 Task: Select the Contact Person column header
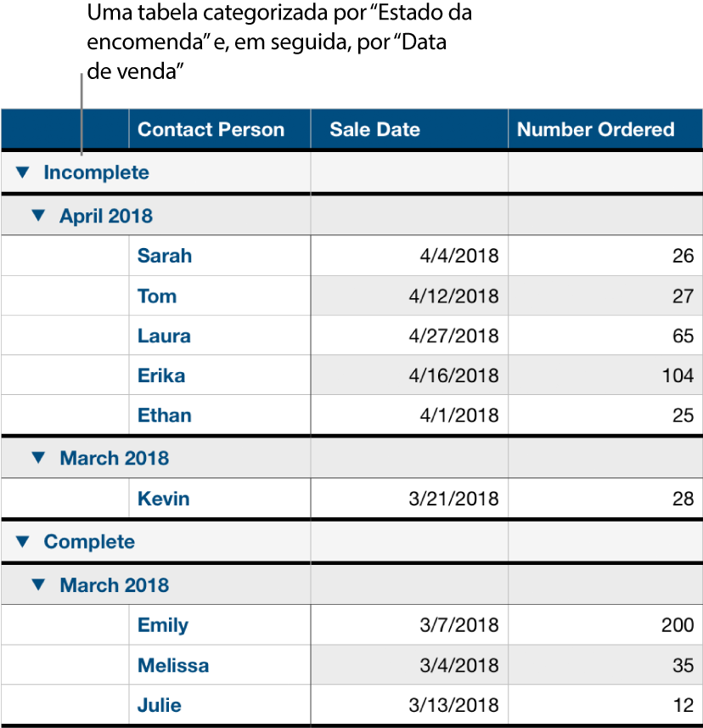(210, 129)
